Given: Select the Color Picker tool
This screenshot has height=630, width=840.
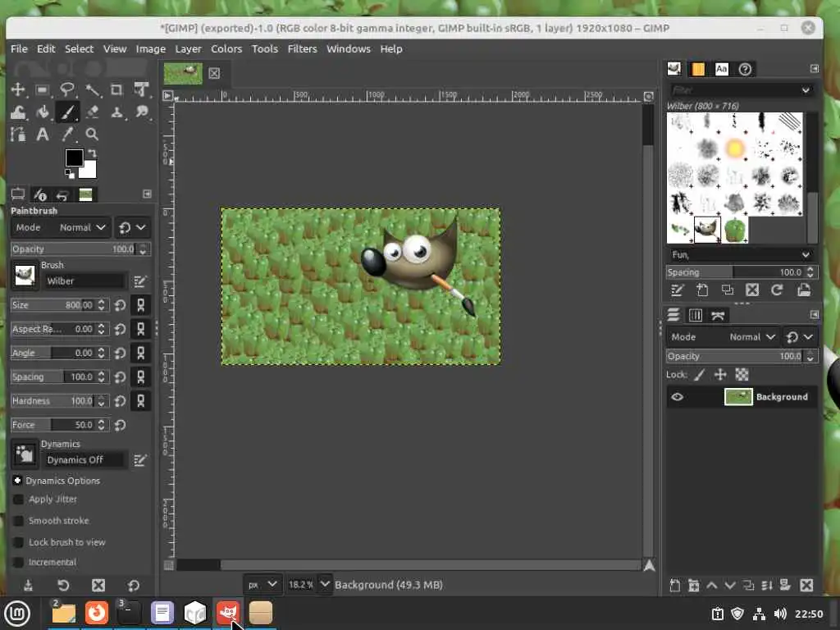Looking at the screenshot, I should pos(67,134).
